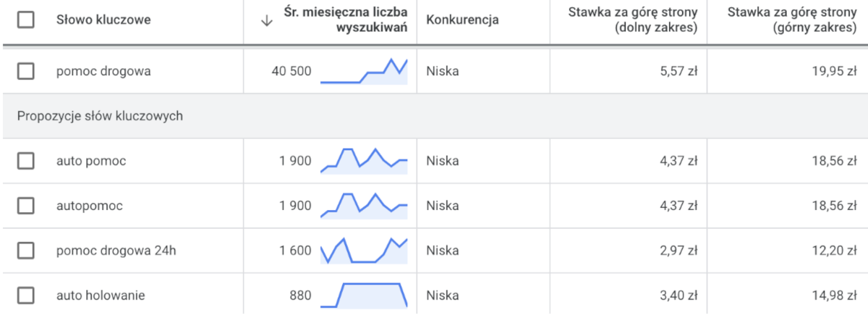Show trend graph for 'pomoc drogowa 24h'
This screenshot has height=318, width=868.
tap(364, 251)
